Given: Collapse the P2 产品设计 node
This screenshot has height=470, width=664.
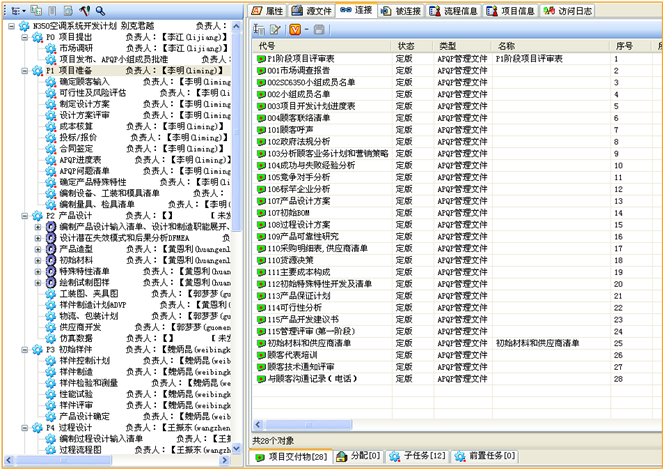Looking at the screenshot, I should [x=25, y=216].
